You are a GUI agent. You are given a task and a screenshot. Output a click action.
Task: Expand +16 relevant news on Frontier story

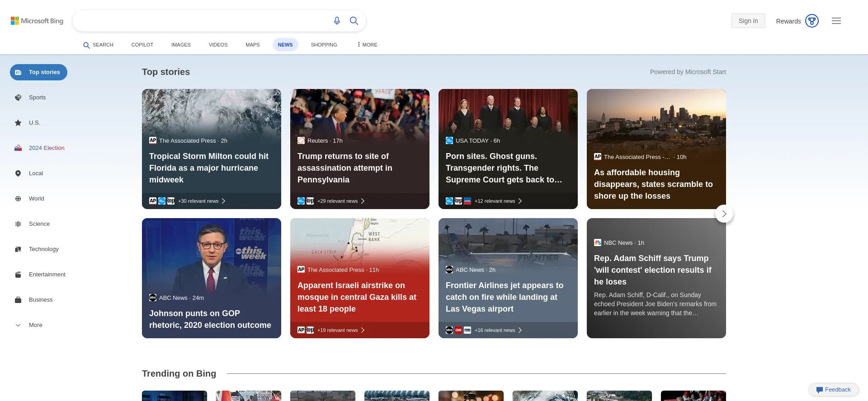[498, 330]
